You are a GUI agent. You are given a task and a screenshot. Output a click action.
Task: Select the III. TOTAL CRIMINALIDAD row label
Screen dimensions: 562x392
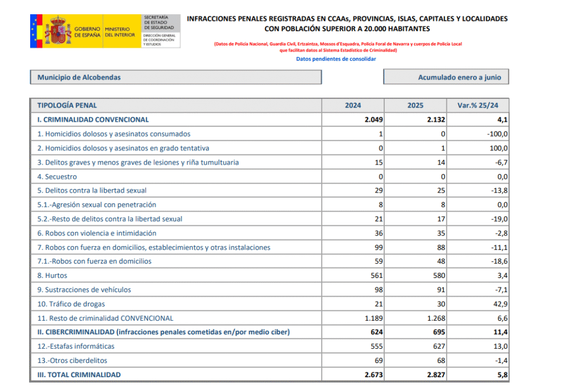(x=79, y=375)
